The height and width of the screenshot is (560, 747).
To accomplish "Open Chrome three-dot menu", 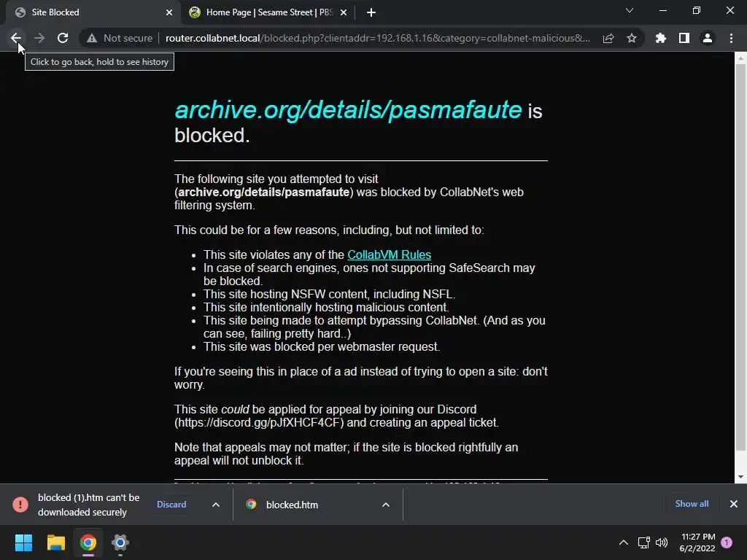I will click(x=731, y=38).
